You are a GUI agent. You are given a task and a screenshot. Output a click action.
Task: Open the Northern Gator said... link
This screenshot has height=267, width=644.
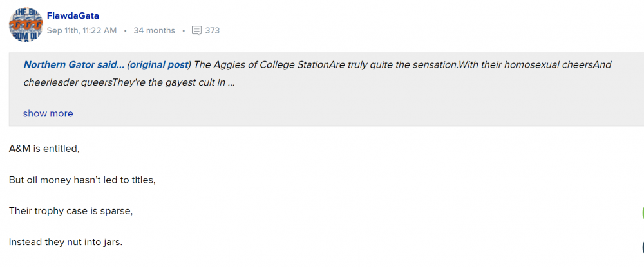[x=73, y=64]
